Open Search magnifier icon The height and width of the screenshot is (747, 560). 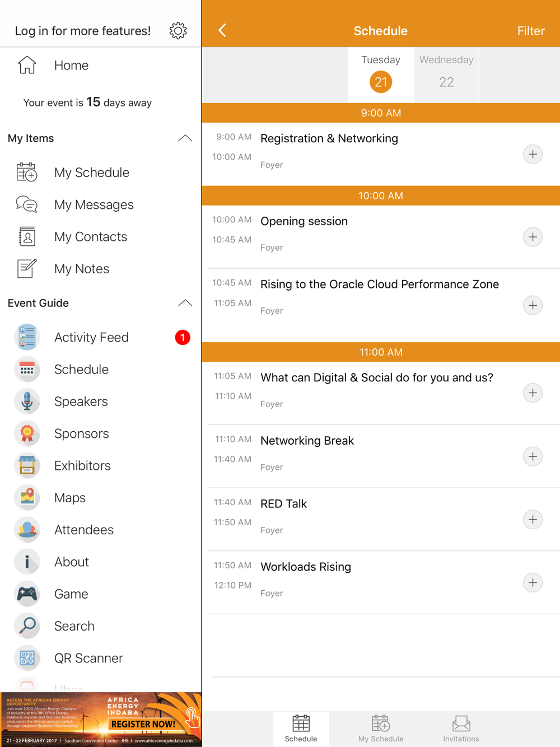click(27, 626)
